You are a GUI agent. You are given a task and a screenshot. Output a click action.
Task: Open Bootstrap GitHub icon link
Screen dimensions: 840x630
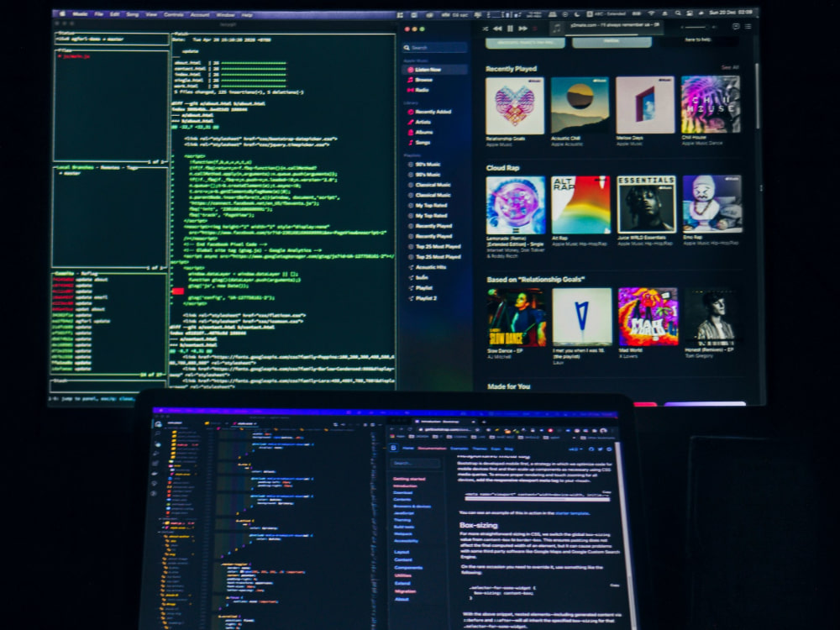[591, 449]
